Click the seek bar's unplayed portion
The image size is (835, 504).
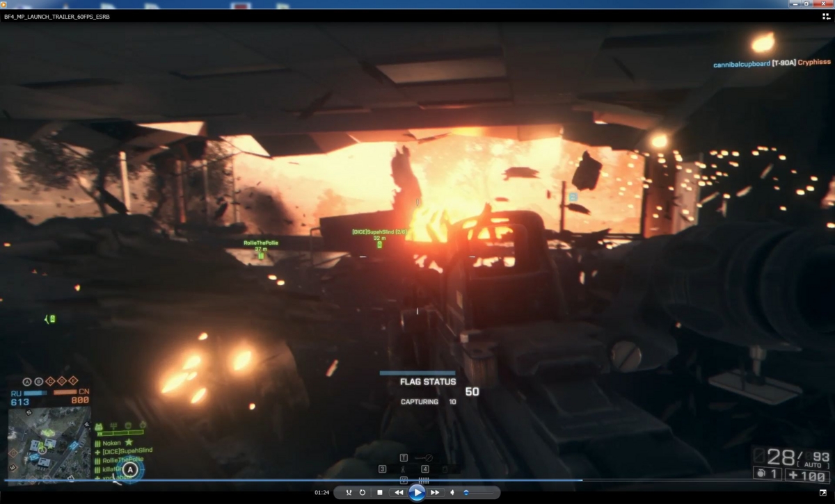click(706, 480)
